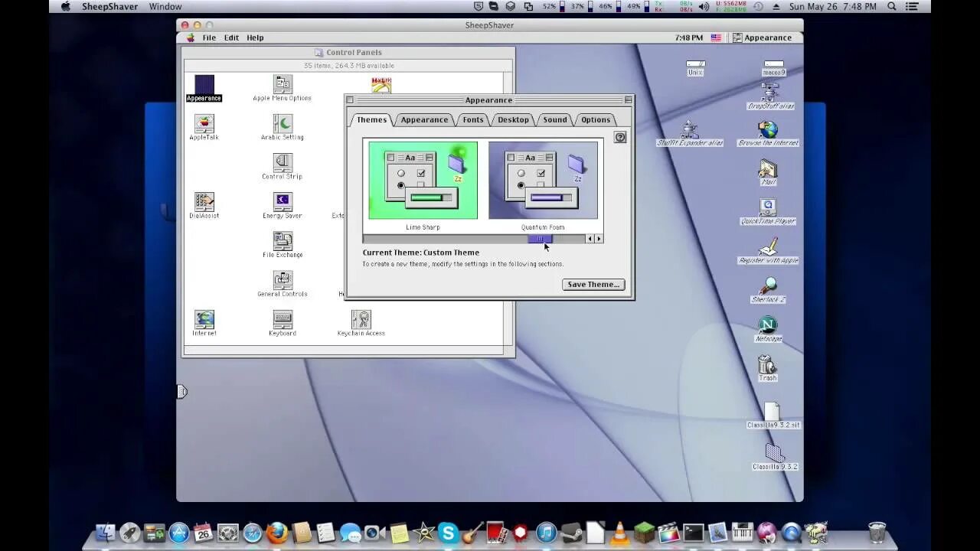Switch to the Fonts tab
The image size is (980, 551).
[x=473, y=119]
